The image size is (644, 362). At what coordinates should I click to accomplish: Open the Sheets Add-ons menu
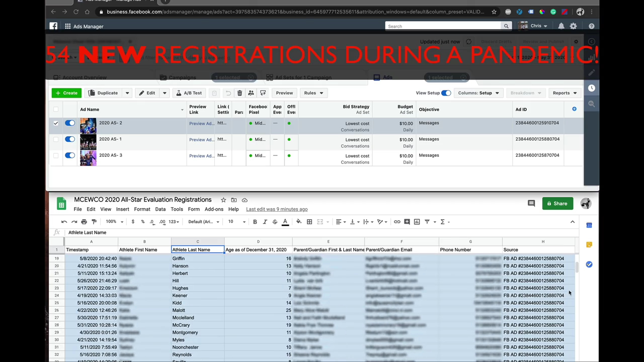214,209
